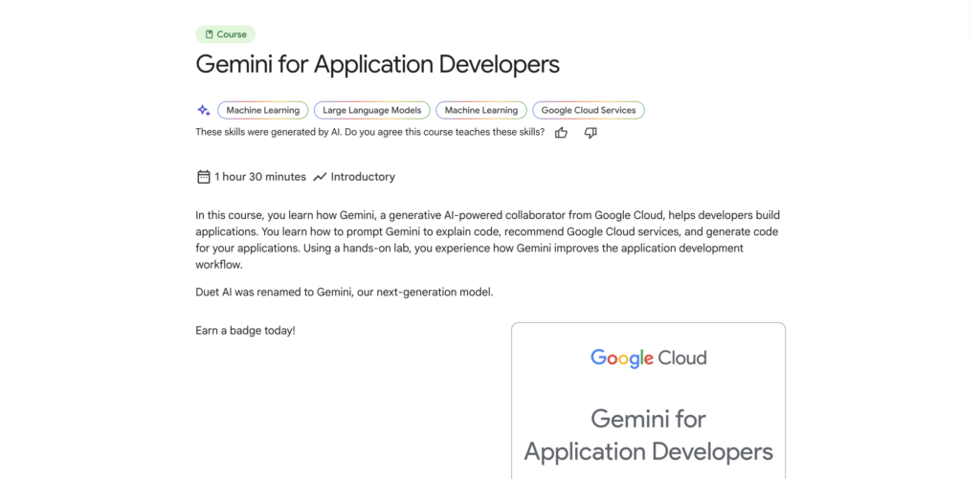Screen dimensions: 980x479
Task: Click the Gemini for Application Developers page title
Action: [x=377, y=64]
